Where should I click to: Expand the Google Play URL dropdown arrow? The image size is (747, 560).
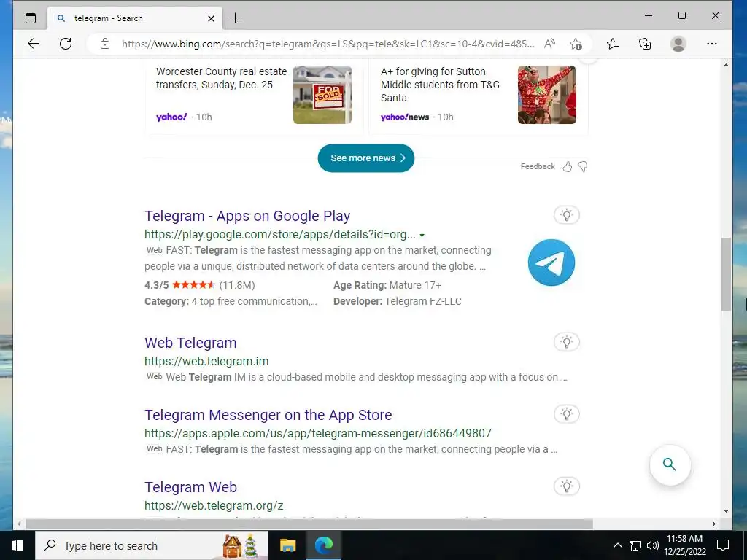(422, 236)
